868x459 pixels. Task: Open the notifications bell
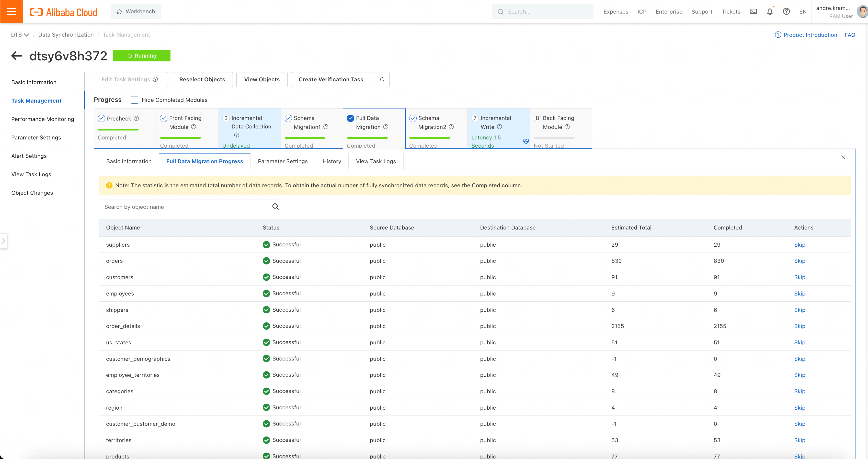coord(770,12)
